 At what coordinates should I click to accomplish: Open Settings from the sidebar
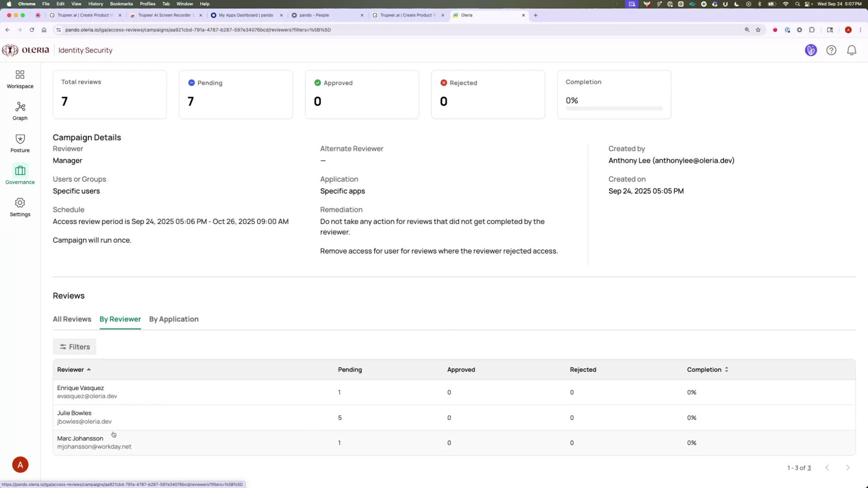pos(20,207)
